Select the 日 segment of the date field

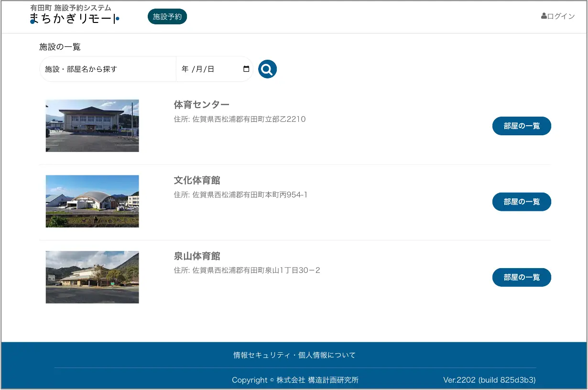tap(211, 69)
